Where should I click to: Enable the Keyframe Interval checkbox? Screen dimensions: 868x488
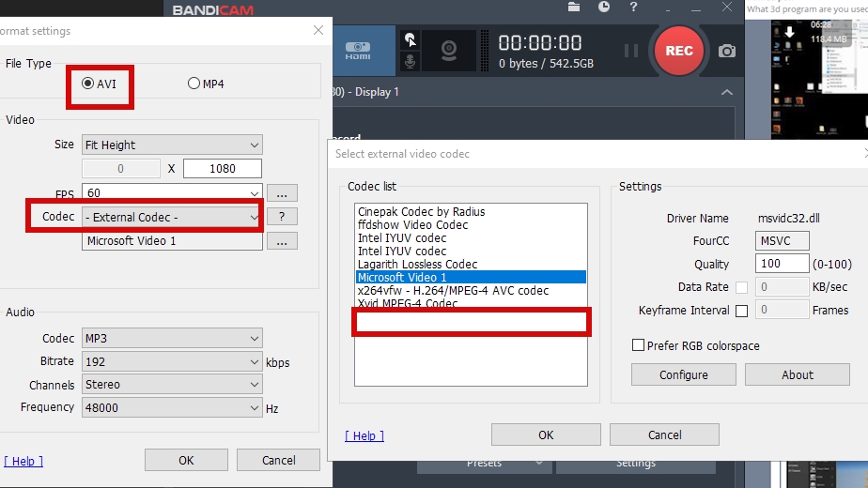[741, 311]
